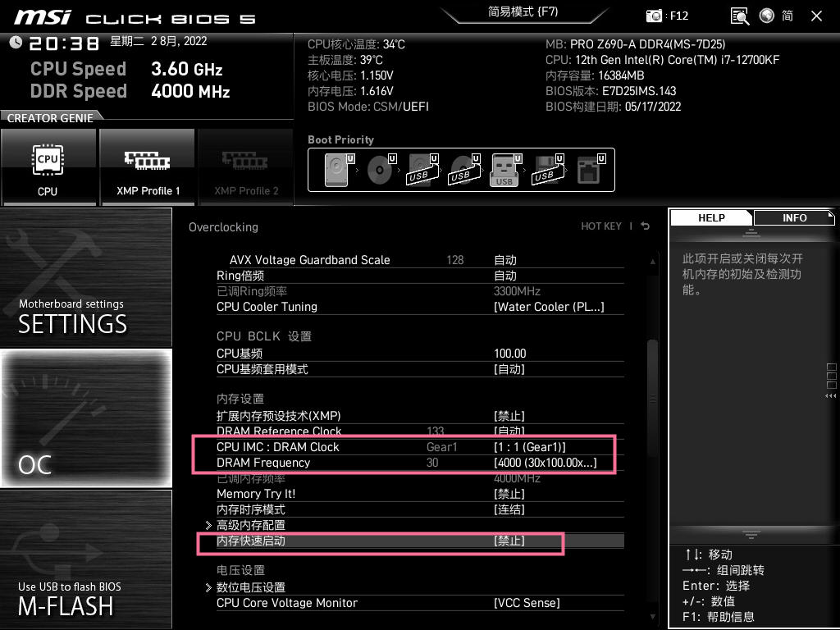
Task: Open the BIOS search magnifier icon
Action: 740,16
